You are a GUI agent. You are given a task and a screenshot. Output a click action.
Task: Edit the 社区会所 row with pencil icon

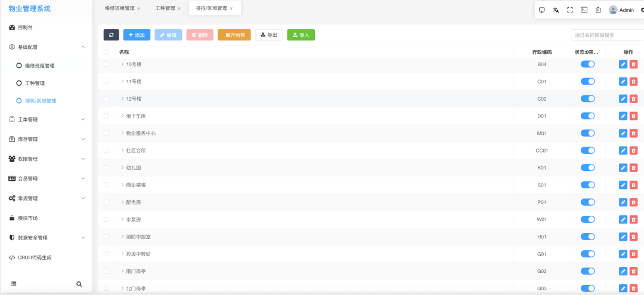coord(623,151)
